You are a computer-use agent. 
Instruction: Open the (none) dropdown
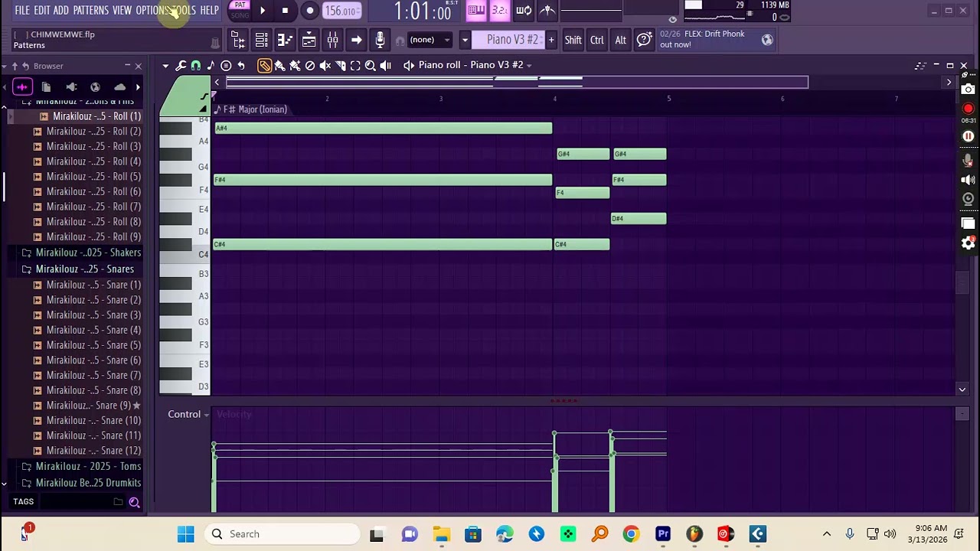coord(430,40)
